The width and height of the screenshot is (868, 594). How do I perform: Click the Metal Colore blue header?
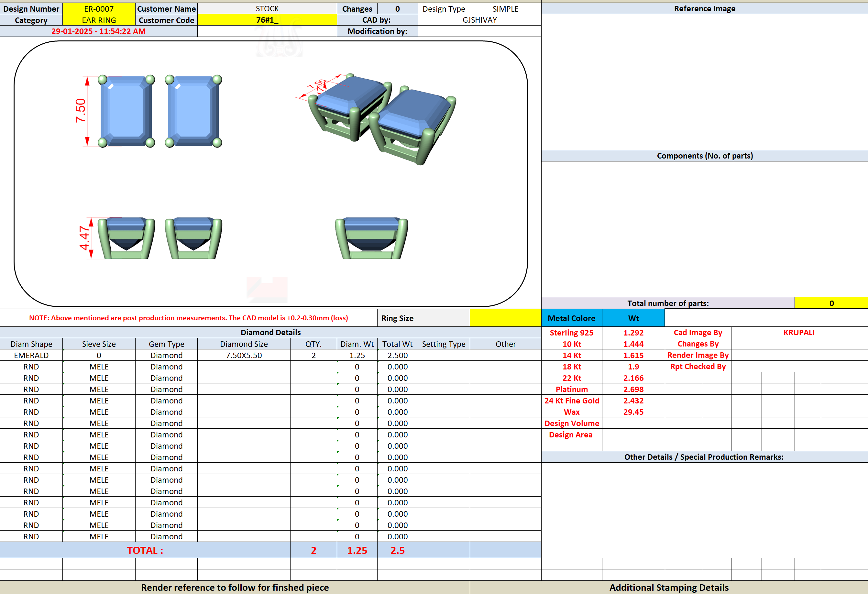[571, 318]
